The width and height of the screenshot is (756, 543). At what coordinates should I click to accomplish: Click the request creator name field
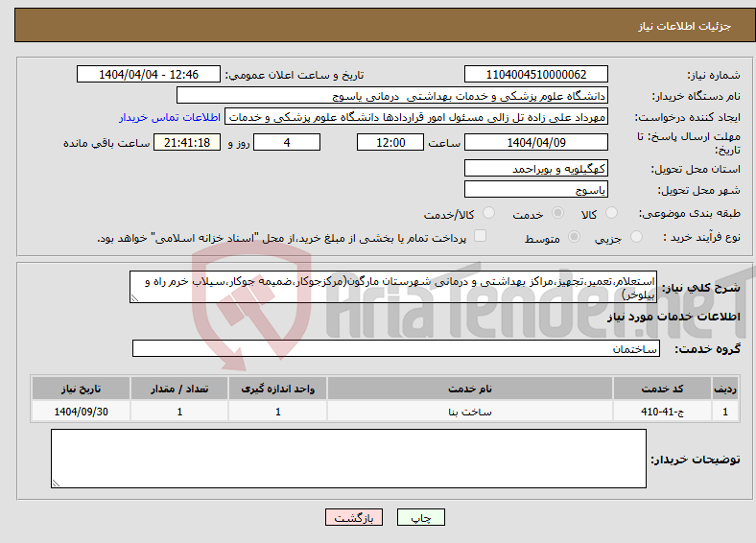point(416,117)
